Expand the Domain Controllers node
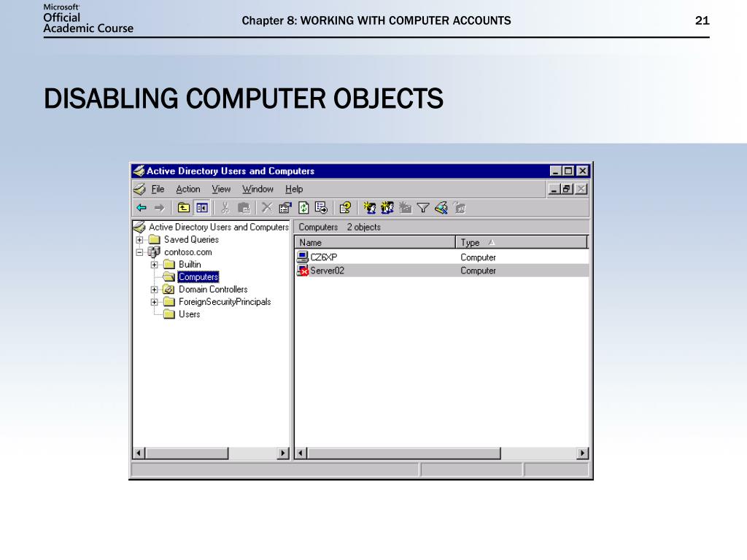747x560 pixels. click(x=155, y=289)
